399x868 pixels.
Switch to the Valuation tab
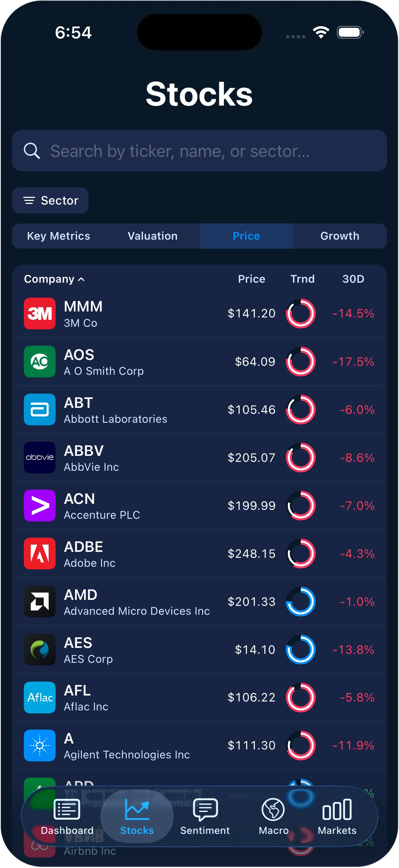(153, 236)
